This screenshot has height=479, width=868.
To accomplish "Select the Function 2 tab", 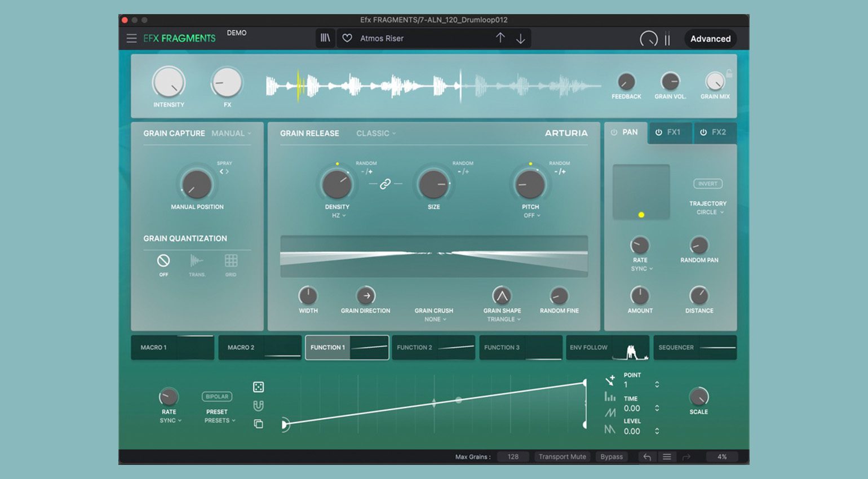I will tap(433, 347).
